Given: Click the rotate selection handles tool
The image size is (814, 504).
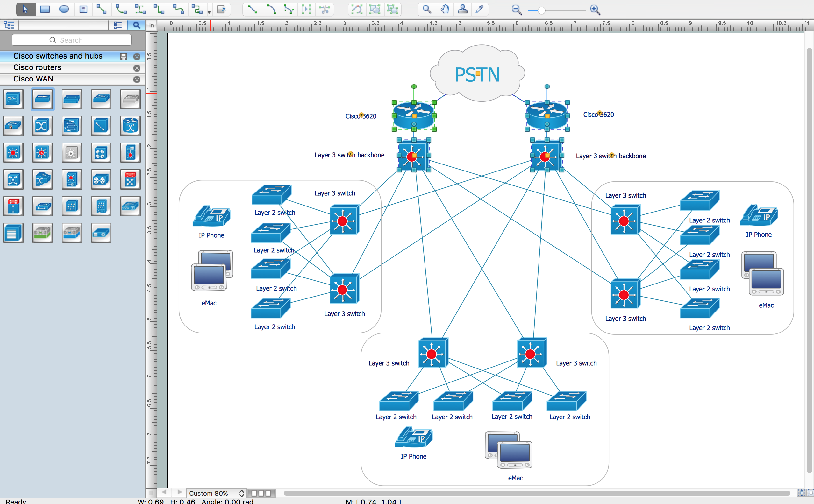Looking at the screenshot, I should (357, 9).
